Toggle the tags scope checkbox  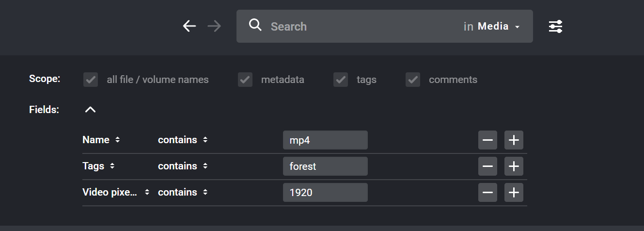[341, 80]
